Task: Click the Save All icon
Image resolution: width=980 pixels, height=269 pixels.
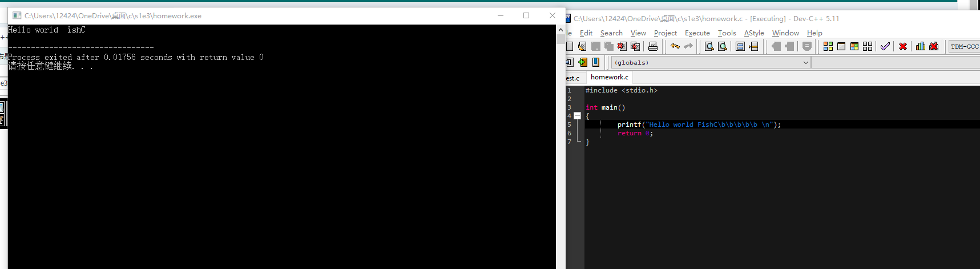Action: 608,46
